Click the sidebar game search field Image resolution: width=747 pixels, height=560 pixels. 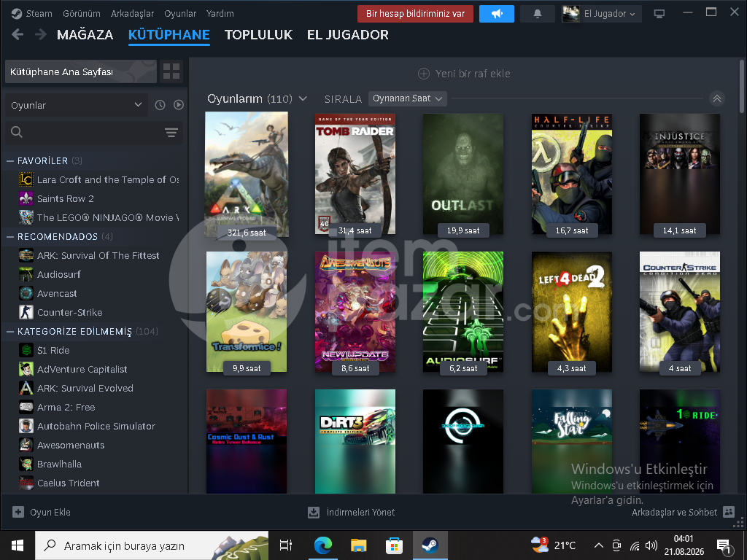coord(94,133)
